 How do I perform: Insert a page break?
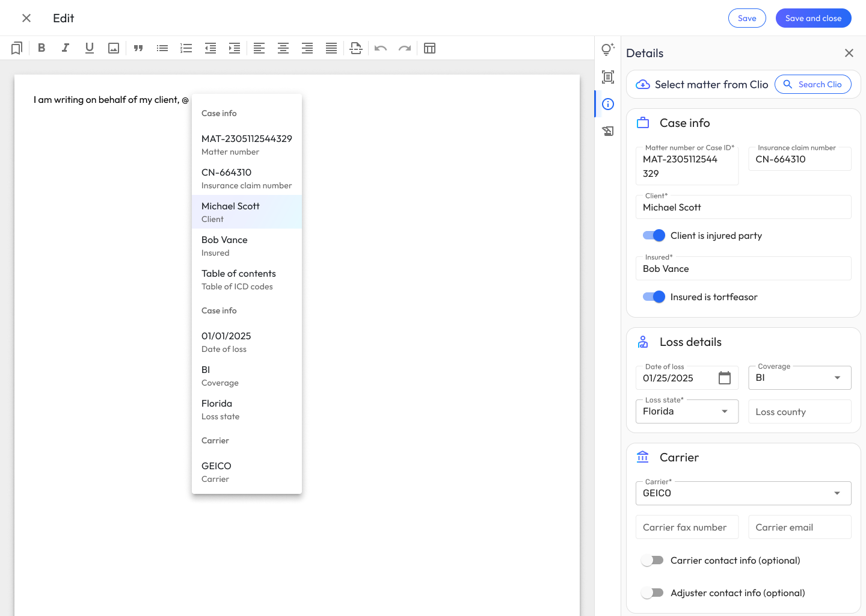tap(356, 48)
